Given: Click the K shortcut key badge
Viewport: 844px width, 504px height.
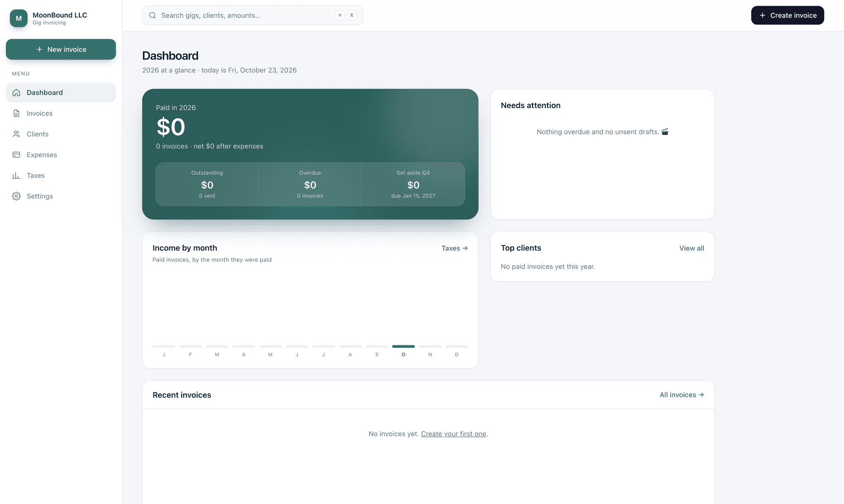Looking at the screenshot, I should pyautogui.click(x=352, y=16).
